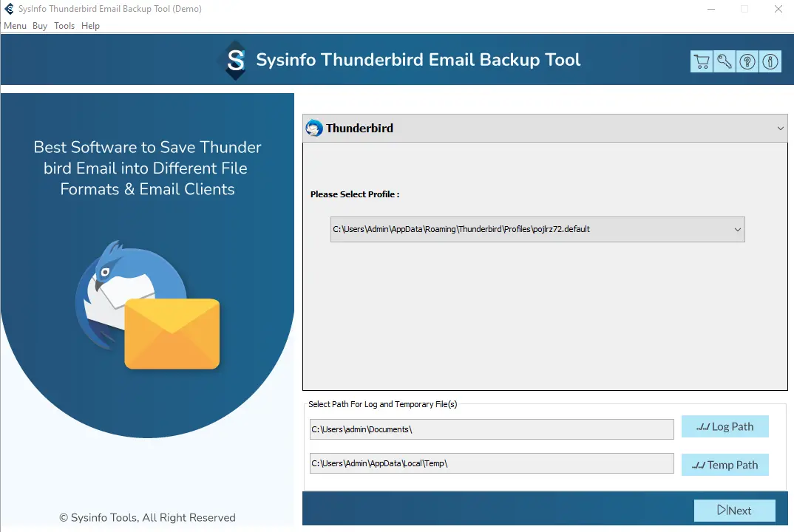
Task: Click 'Sysinfo Thunderbird Email Backup Tool' header title
Action: pyautogui.click(x=418, y=60)
